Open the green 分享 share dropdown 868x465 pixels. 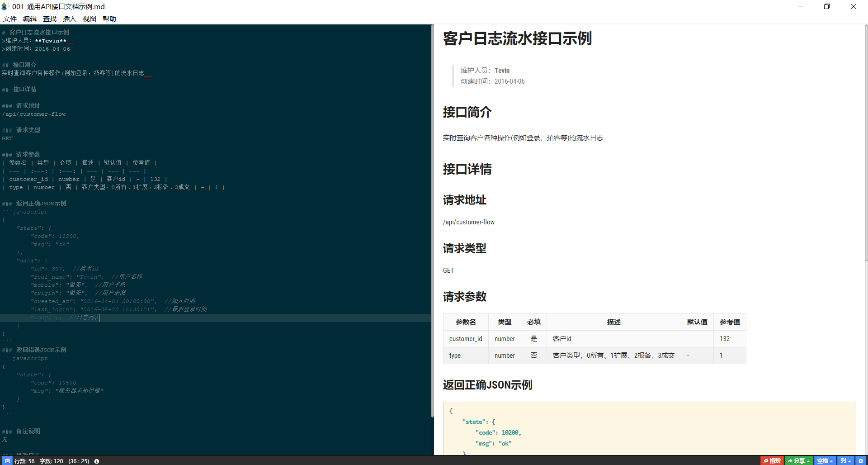coord(799,461)
